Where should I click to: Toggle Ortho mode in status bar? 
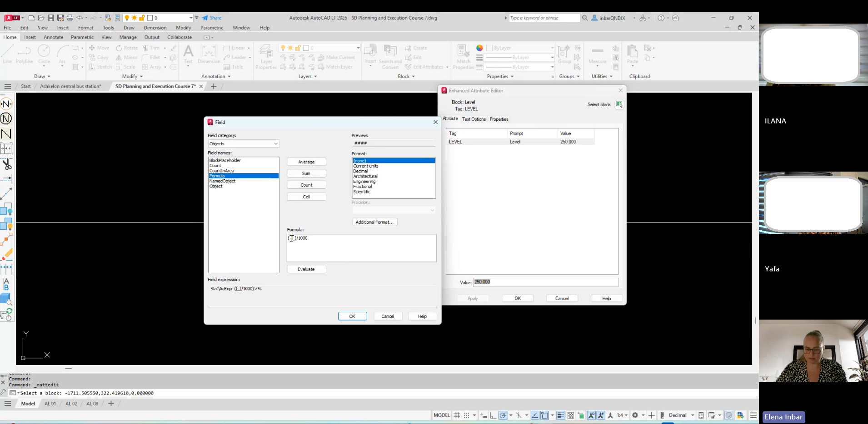493,415
